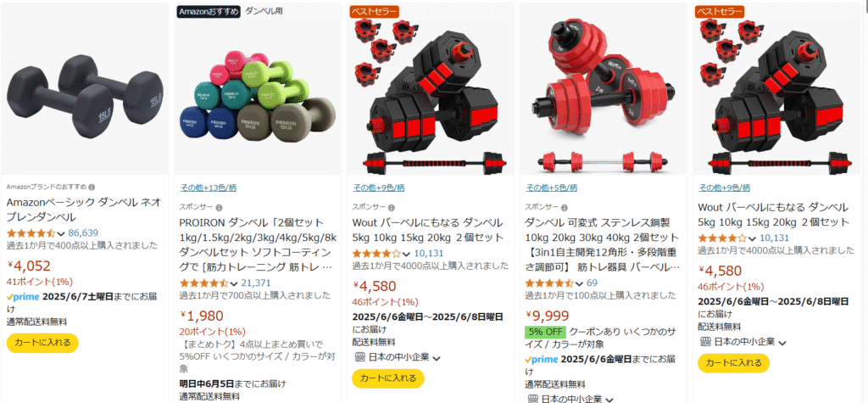This screenshot has width=868, height=403.
Task: Add rightmost Wout dumbbell to cart
Action: click(733, 362)
